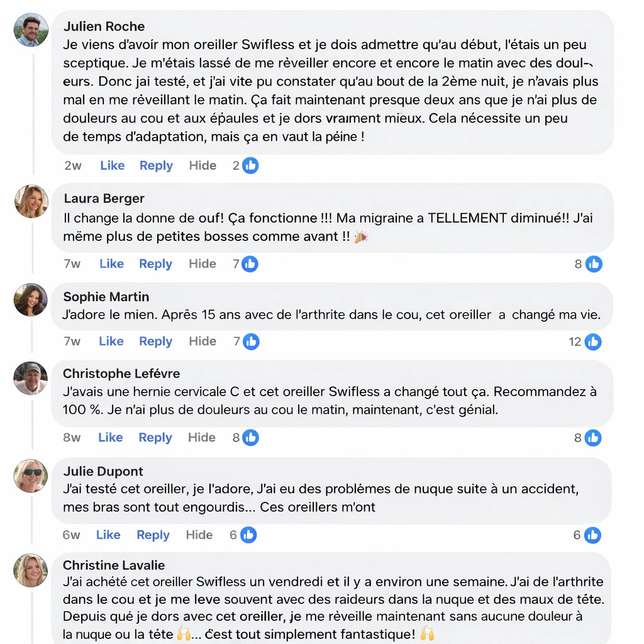This screenshot has height=644, width=644.
Task: Click the right reaction icon showing 8 on Laura Berger's comment
Action: pos(594,264)
